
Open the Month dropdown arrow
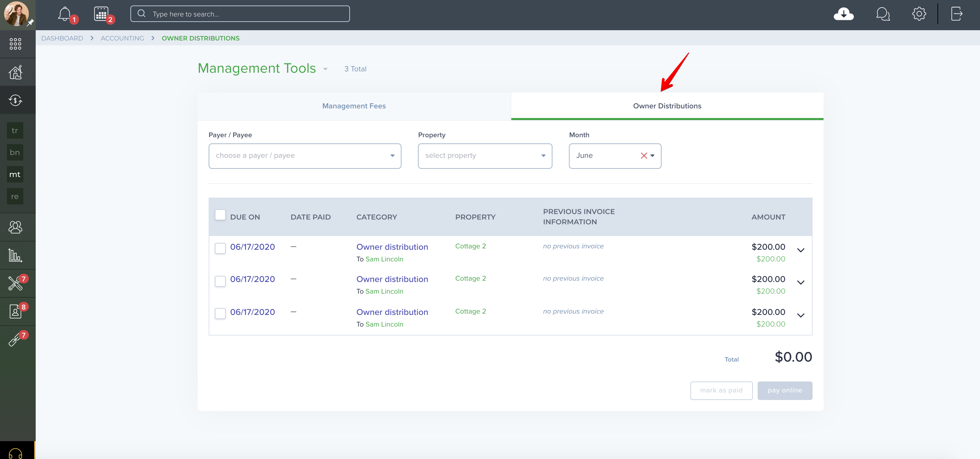(x=652, y=155)
